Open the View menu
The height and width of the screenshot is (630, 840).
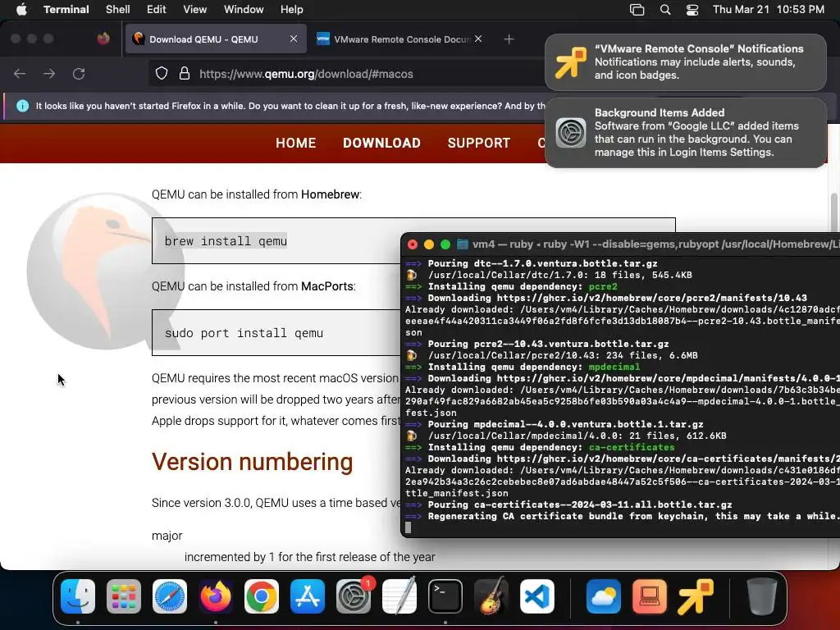(x=194, y=10)
